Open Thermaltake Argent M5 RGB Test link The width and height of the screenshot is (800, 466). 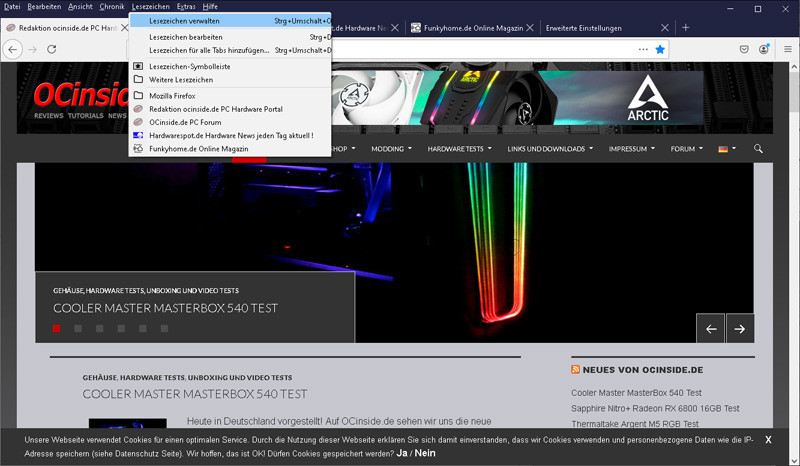(x=635, y=424)
